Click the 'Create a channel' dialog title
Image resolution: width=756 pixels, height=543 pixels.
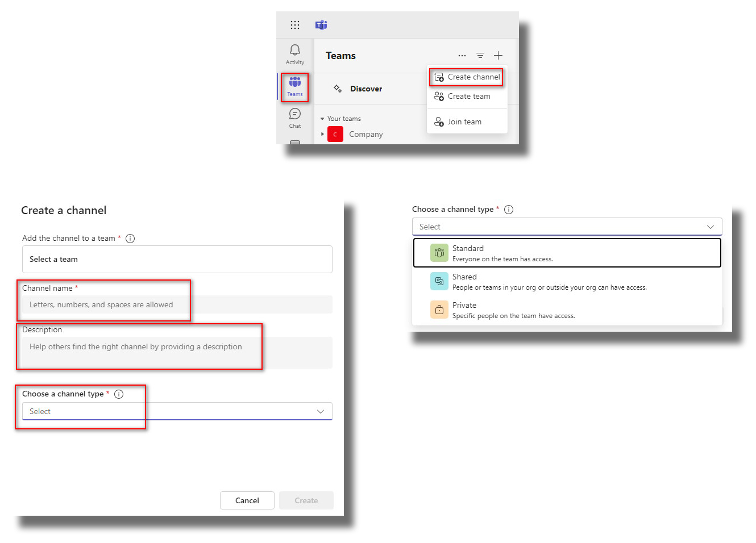(64, 211)
